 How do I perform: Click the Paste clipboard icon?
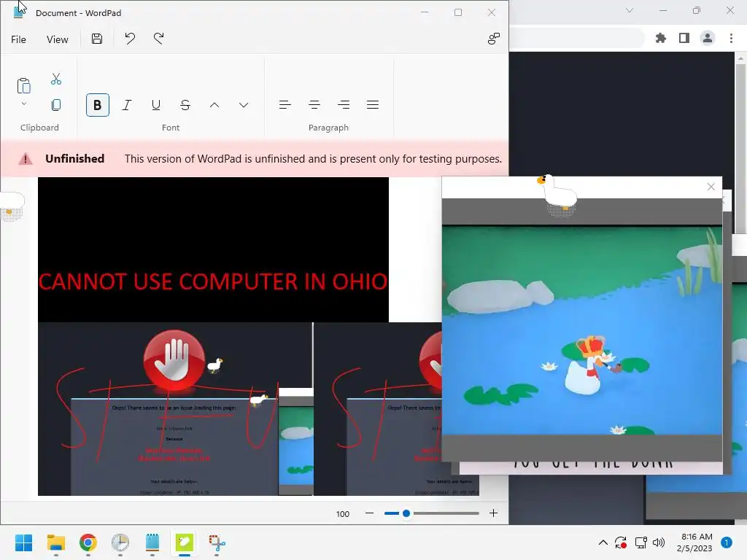tap(24, 86)
